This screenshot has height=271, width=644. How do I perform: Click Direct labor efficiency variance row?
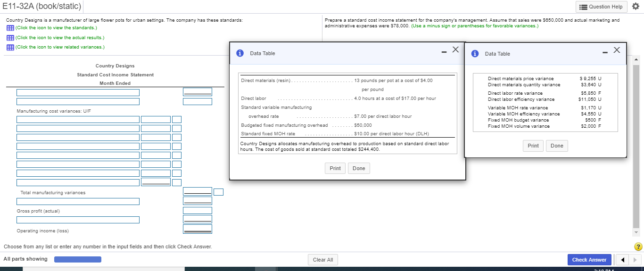(x=545, y=99)
